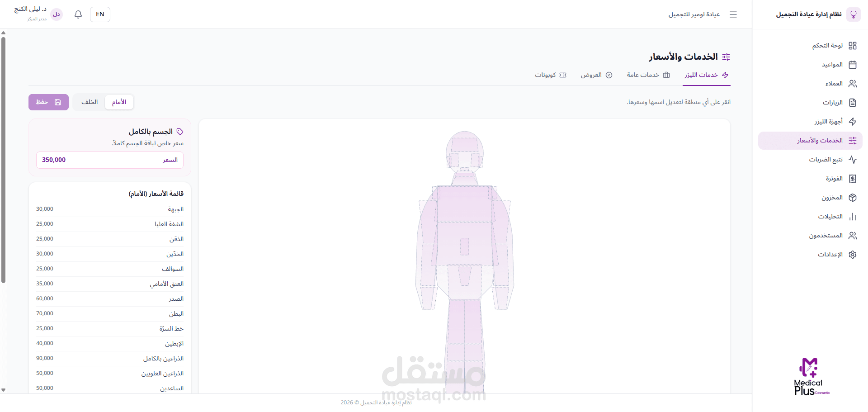Click the settings gear icon

click(x=853, y=255)
